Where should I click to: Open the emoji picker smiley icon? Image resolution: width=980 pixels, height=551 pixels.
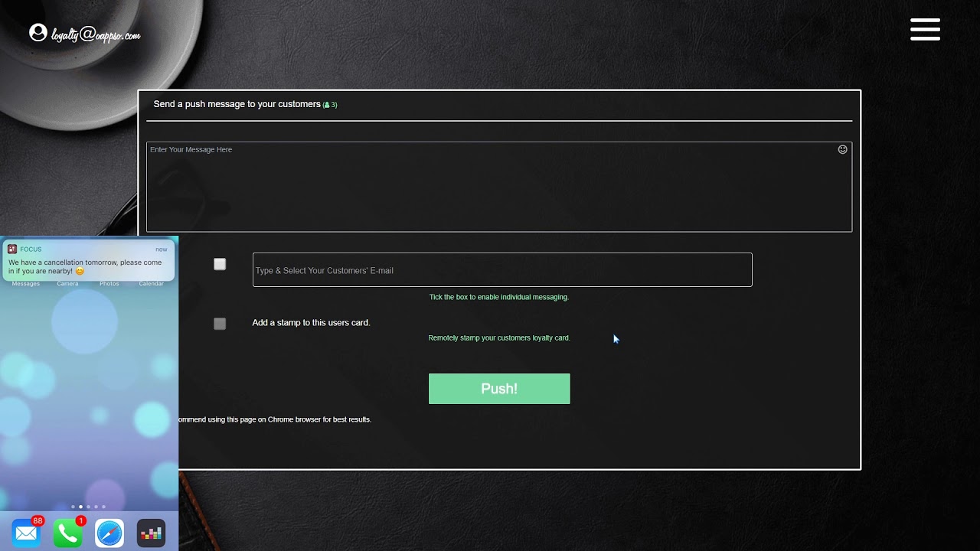tap(842, 149)
